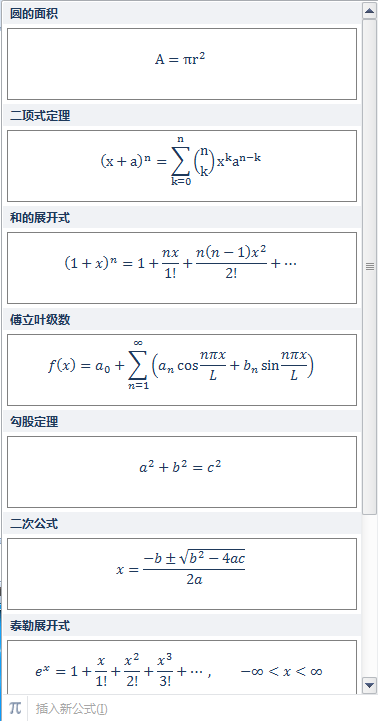Screen dimensions: 378x721
Task: Insert the Fourier series equation
Action: click(182, 370)
